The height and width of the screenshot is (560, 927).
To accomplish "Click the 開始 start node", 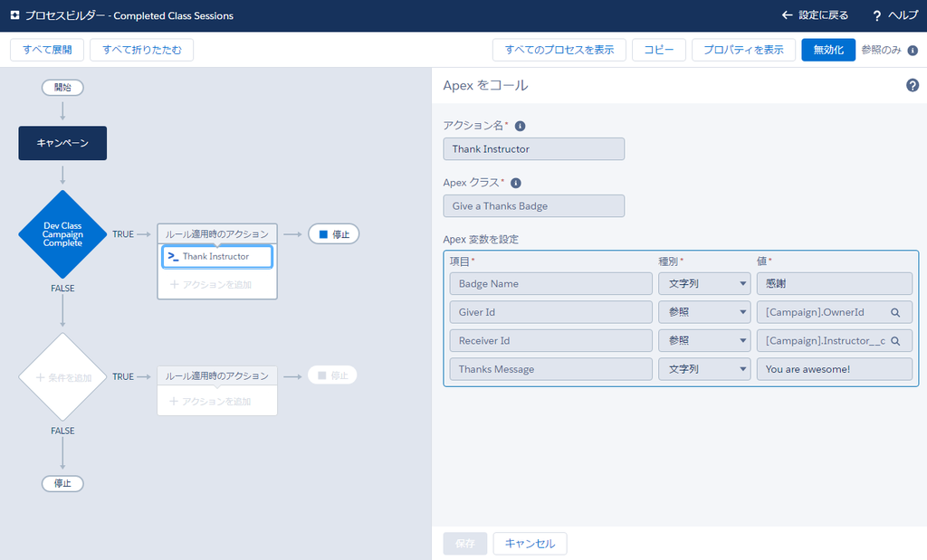I will tap(62, 88).
